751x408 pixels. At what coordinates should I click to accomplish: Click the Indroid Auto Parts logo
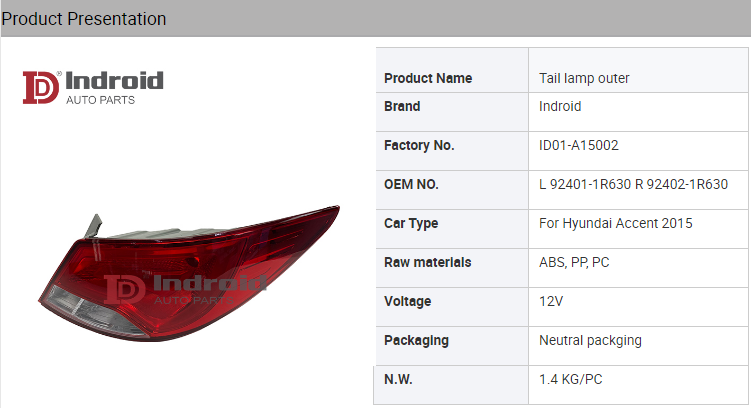click(93, 86)
